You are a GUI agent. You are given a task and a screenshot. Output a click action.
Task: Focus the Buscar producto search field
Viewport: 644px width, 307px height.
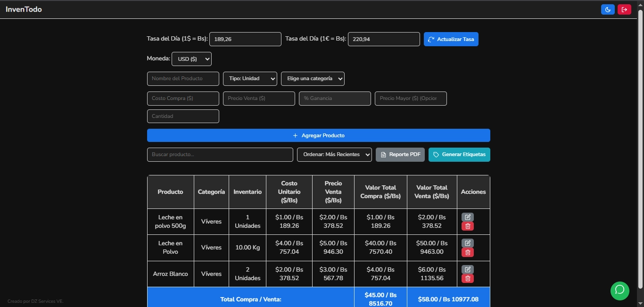220,155
